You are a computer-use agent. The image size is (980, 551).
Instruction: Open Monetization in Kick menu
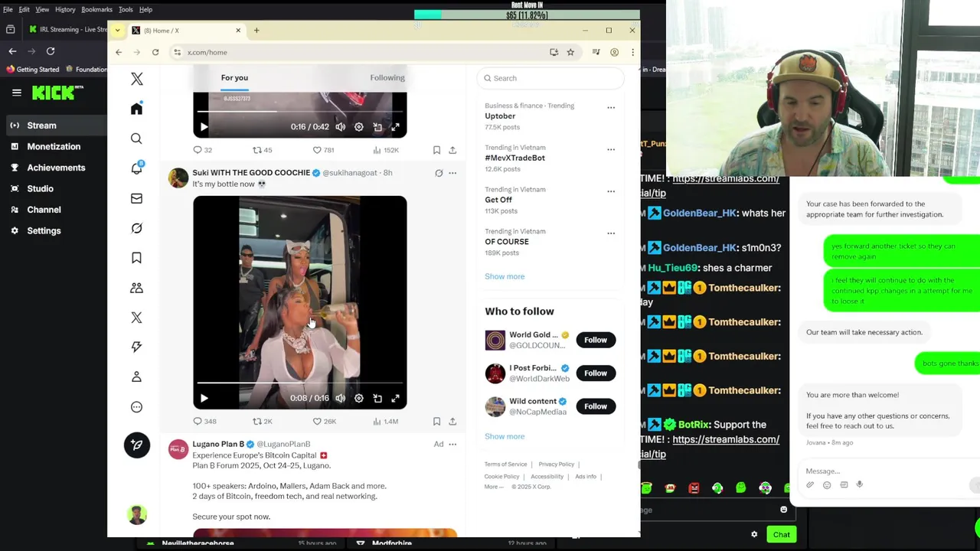pyautogui.click(x=54, y=146)
